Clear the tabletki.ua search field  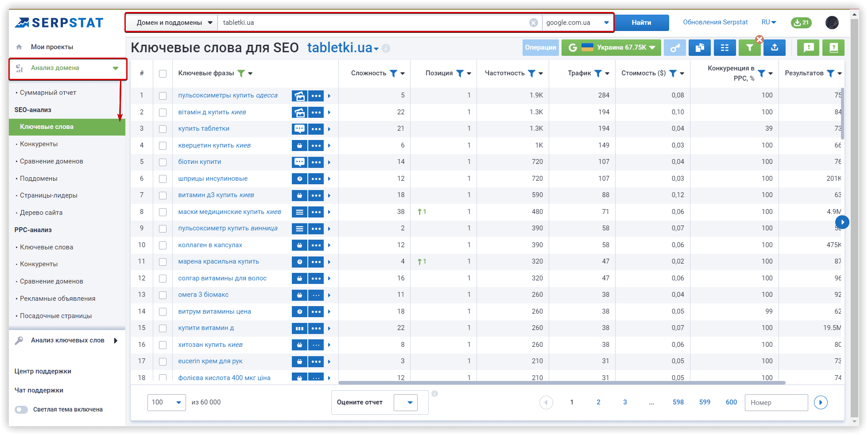534,23
